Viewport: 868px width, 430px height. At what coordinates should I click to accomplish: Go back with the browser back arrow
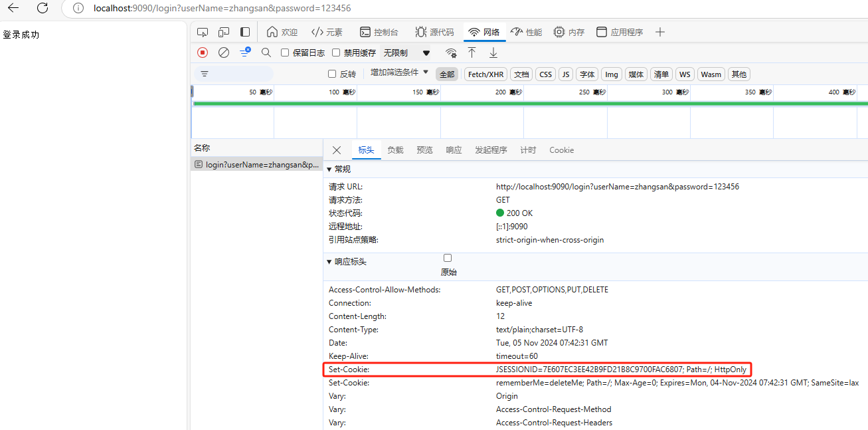(x=13, y=8)
